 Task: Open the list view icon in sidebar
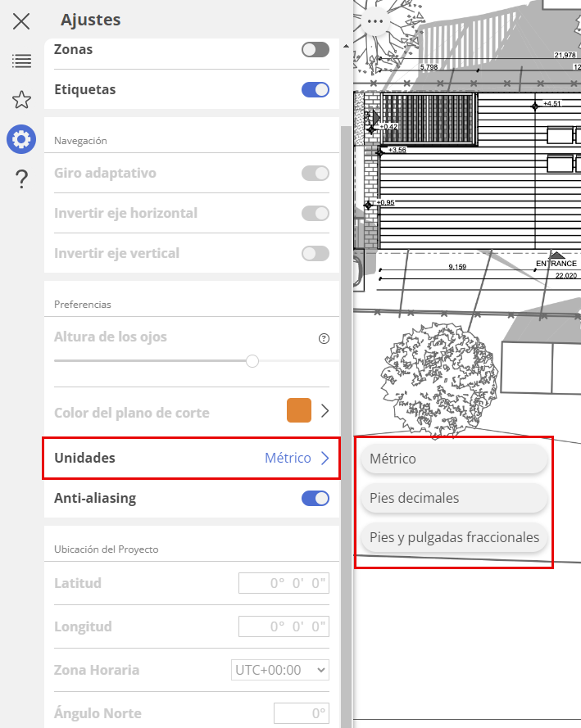[21, 61]
